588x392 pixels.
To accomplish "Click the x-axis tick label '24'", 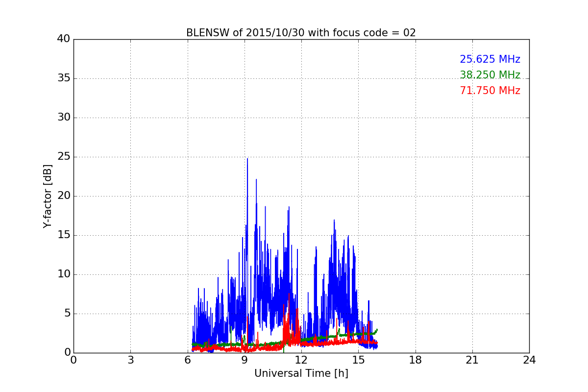I will click(529, 360).
